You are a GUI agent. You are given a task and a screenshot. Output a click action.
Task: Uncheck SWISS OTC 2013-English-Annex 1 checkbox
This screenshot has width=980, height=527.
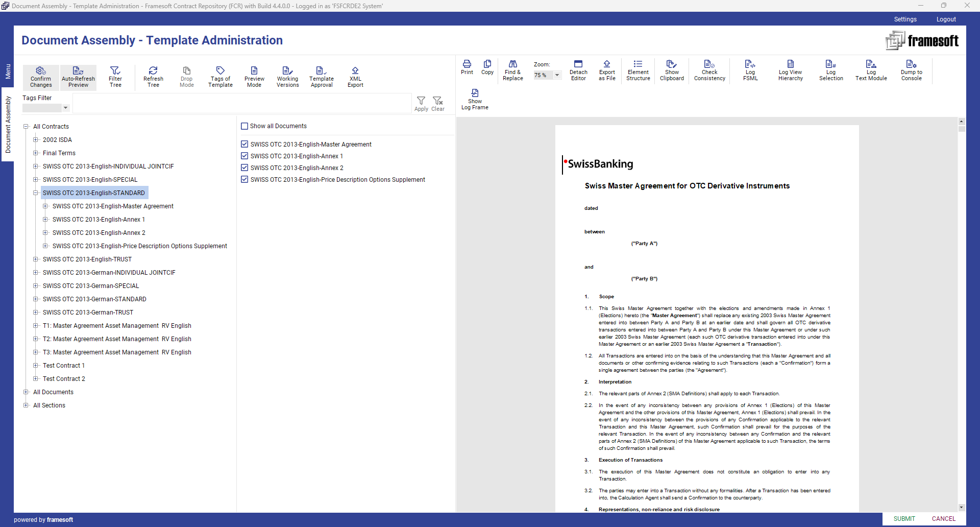pos(244,156)
